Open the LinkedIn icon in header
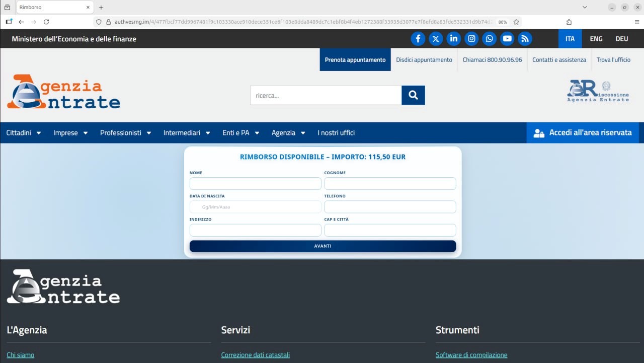Viewport: 644px width, 363px height. click(453, 39)
